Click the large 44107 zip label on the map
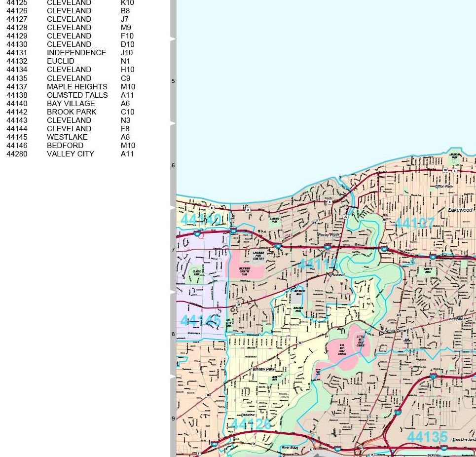Screen dimensions: 476x457 [414, 224]
